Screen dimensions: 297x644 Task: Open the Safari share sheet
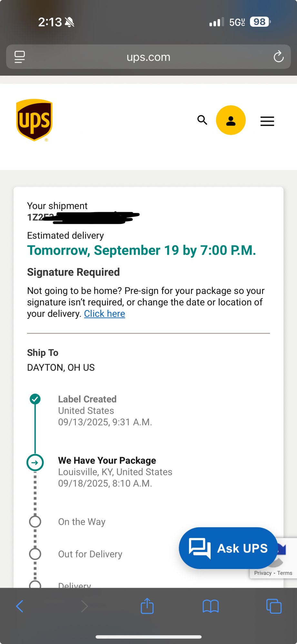147,606
